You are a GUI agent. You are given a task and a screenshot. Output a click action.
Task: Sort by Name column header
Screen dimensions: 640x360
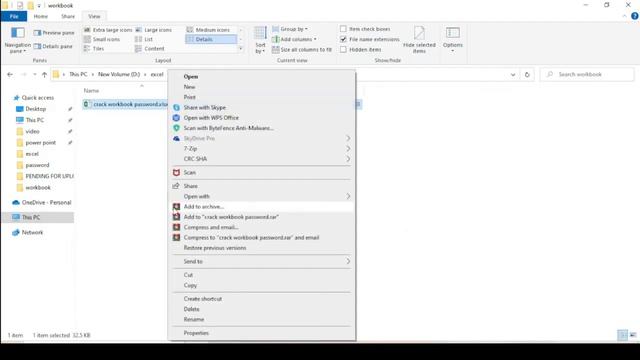(91, 91)
